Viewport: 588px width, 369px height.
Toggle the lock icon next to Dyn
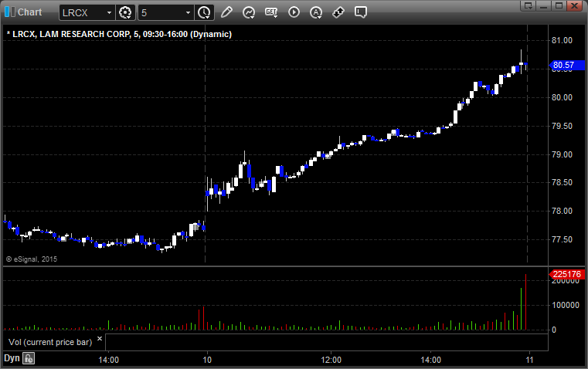click(x=29, y=358)
